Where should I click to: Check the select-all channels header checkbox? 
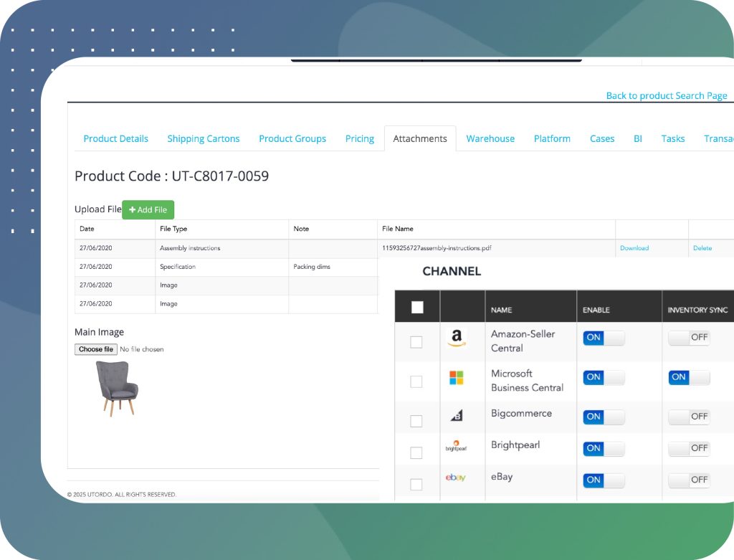tap(417, 308)
